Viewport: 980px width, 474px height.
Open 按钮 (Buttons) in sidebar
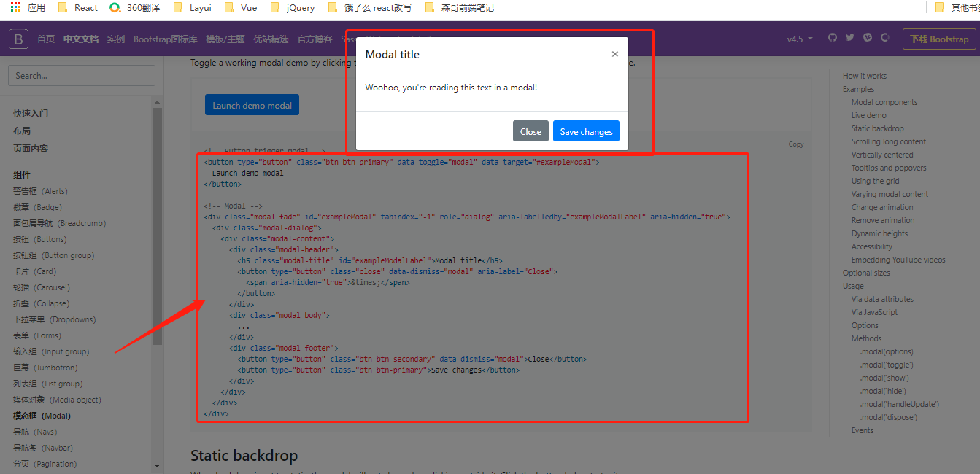tap(39, 239)
